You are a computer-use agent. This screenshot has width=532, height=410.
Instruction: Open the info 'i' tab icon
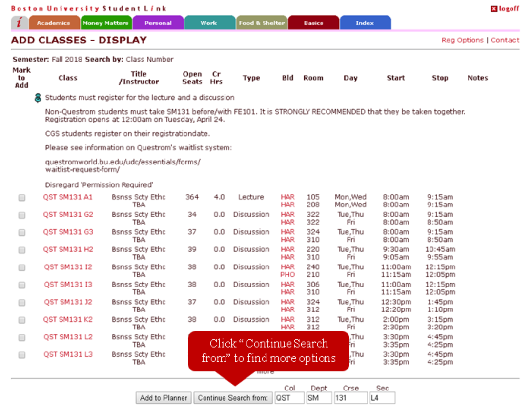(20, 23)
